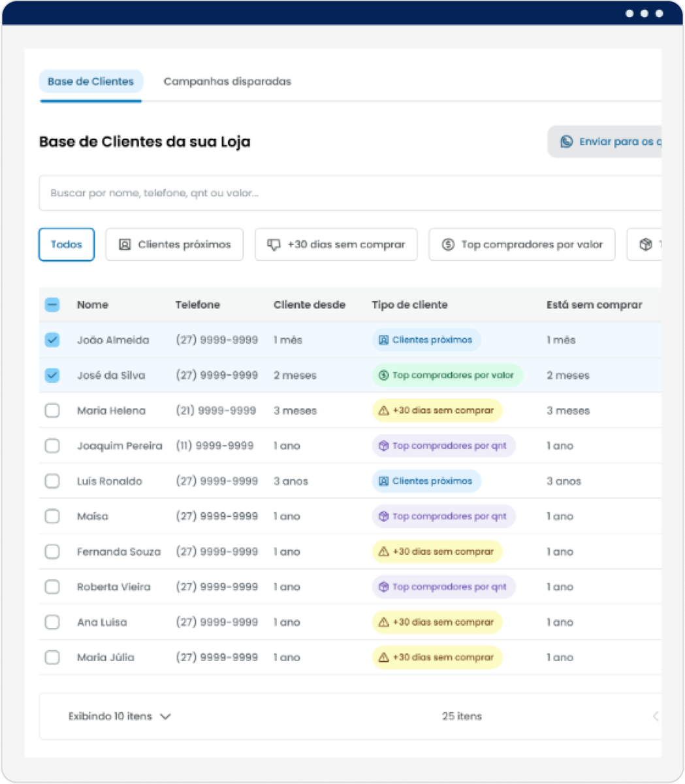Image resolution: width=685 pixels, height=784 pixels.
Task: Open the Campanhas disparadas tab
Action: [227, 82]
